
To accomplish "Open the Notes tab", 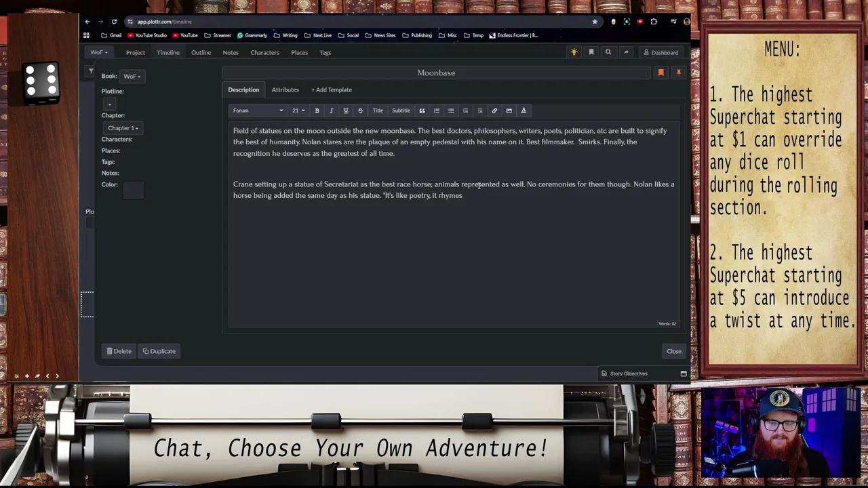I will (231, 52).
